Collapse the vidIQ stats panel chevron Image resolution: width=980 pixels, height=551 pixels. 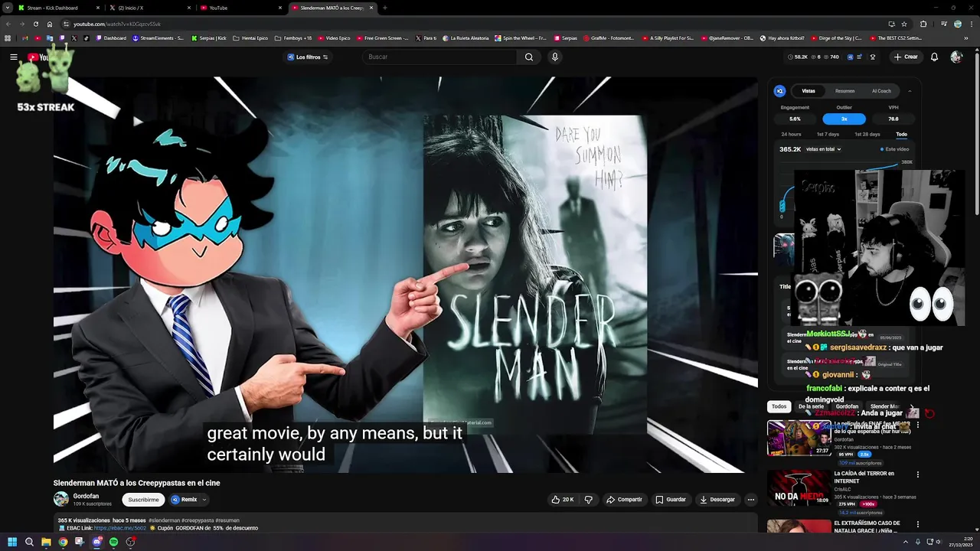coord(910,91)
